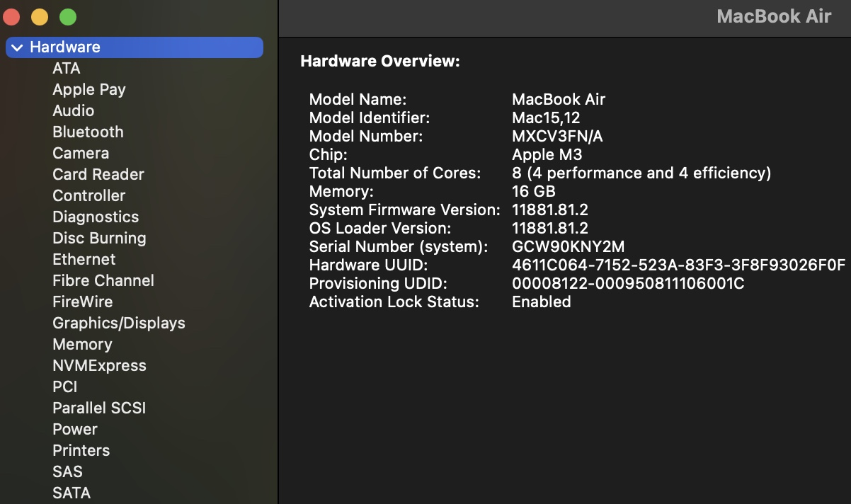Viewport: 851px width, 504px height.
Task: Select NVMExpress from the list
Action: [x=100, y=365]
